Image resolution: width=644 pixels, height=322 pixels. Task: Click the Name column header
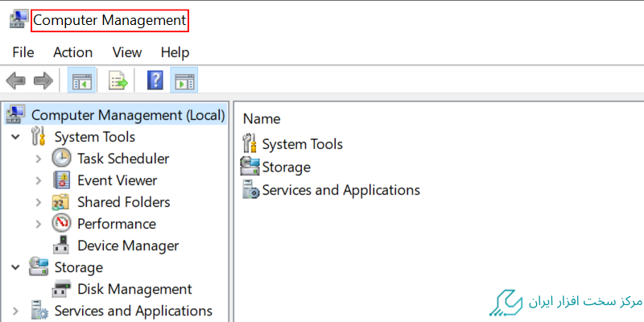(262, 118)
